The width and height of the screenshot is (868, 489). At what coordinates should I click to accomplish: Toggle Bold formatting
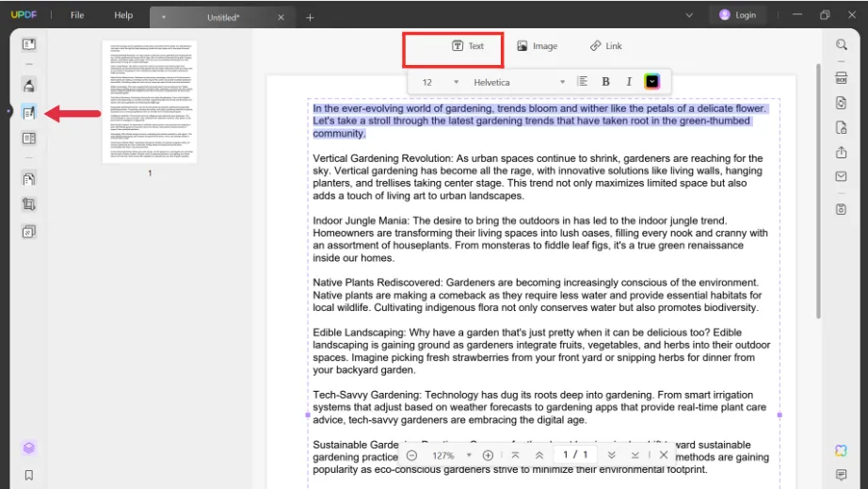coord(605,82)
